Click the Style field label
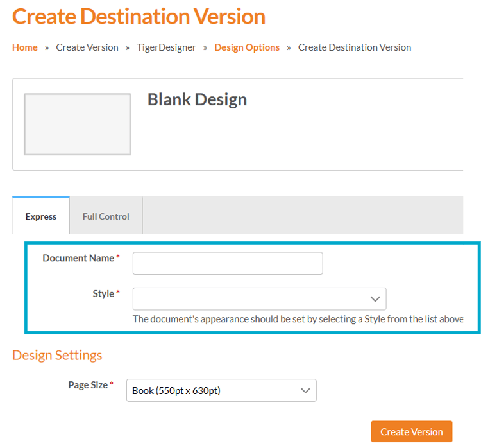Screen dimensions: 481x448 click(x=103, y=294)
